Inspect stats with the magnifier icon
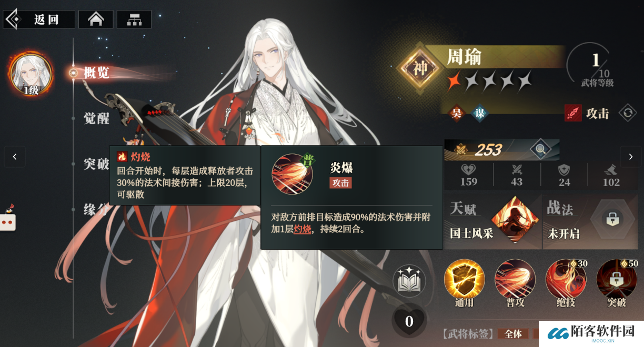Image resolution: width=644 pixels, height=347 pixels. [x=541, y=150]
